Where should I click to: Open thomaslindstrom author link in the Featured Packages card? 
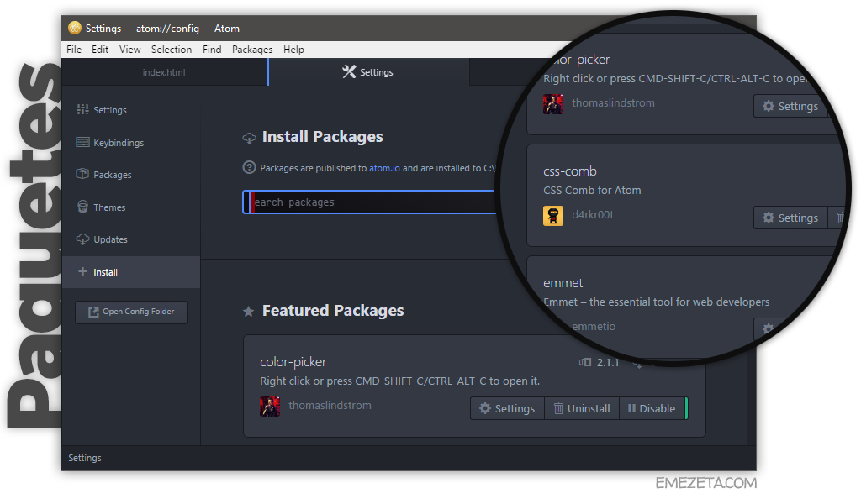pyautogui.click(x=330, y=405)
